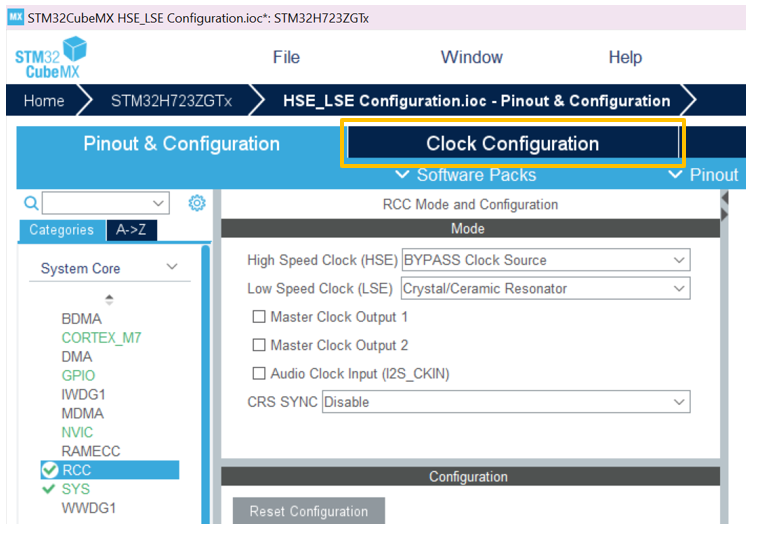Click the HSE_LSE Configuration.ioc breadcrumb

pyautogui.click(x=477, y=101)
